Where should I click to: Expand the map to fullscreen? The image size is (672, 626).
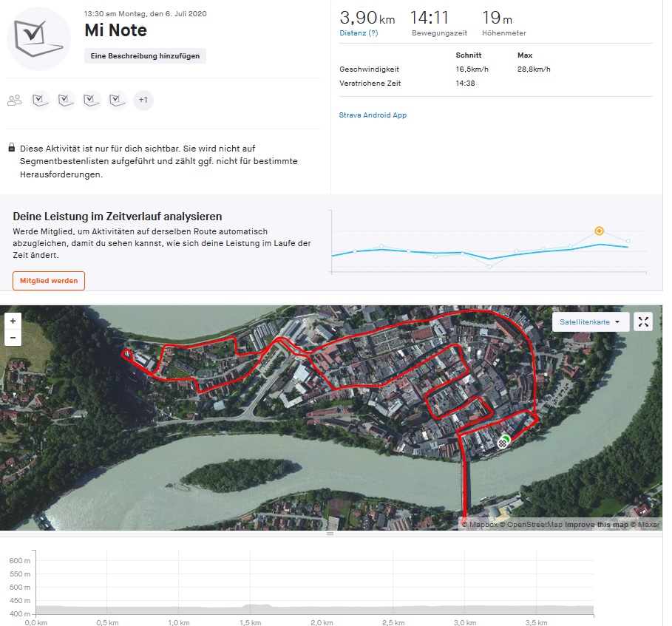643,321
